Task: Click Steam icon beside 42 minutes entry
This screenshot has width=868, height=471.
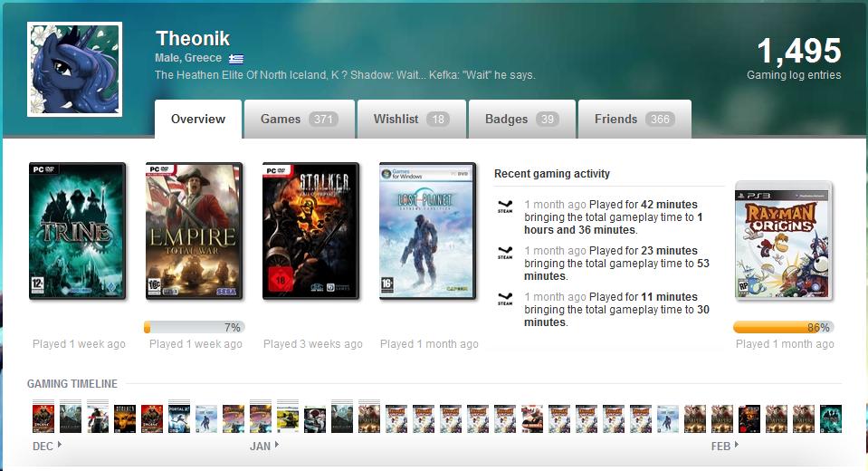Action: click(505, 207)
